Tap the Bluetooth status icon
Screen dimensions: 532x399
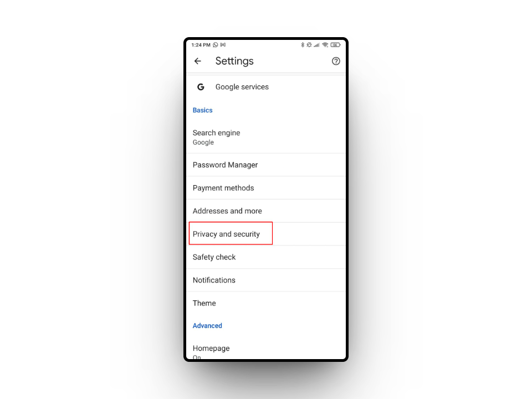point(303,45)
